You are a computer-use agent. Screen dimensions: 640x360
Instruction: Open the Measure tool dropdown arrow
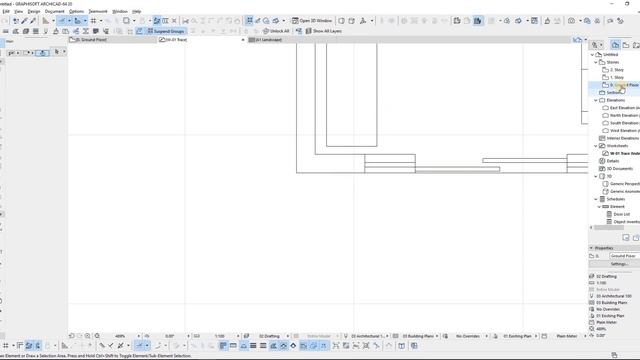pos(53,20)
